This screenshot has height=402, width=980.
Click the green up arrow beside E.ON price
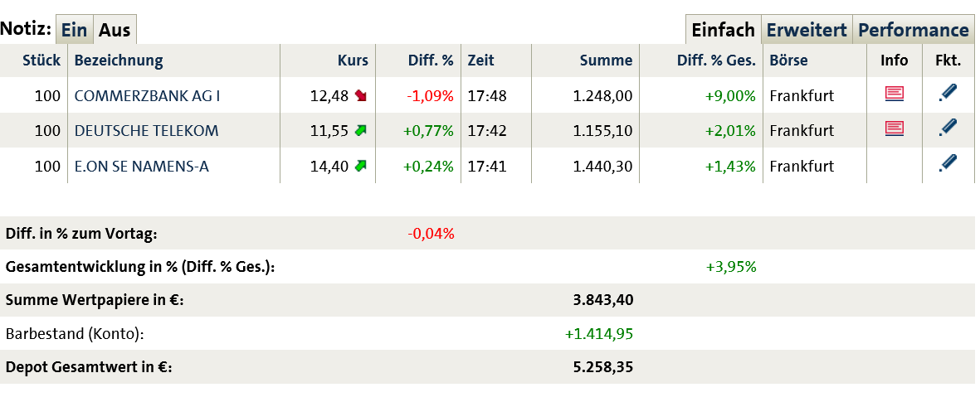(x=361, y=166)
